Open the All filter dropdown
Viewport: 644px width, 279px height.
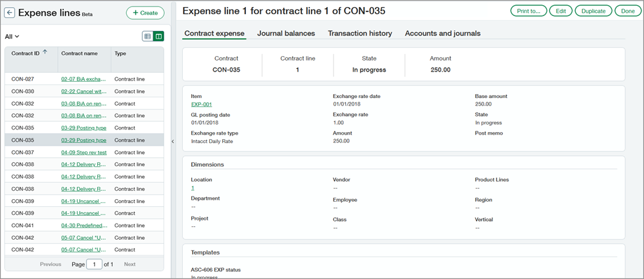[12, 37]
